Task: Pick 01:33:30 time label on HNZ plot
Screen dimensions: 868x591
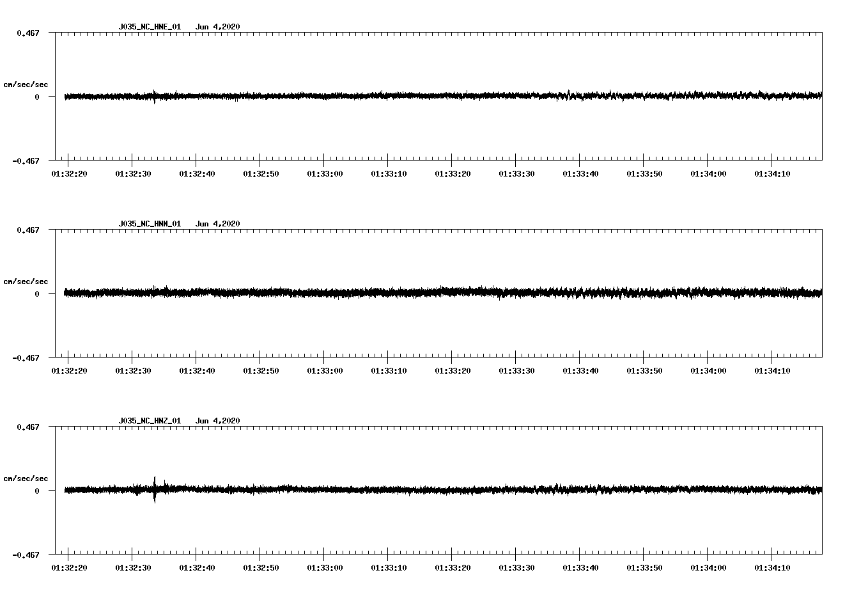Action: pyautogui.click(x=516, y=568)
